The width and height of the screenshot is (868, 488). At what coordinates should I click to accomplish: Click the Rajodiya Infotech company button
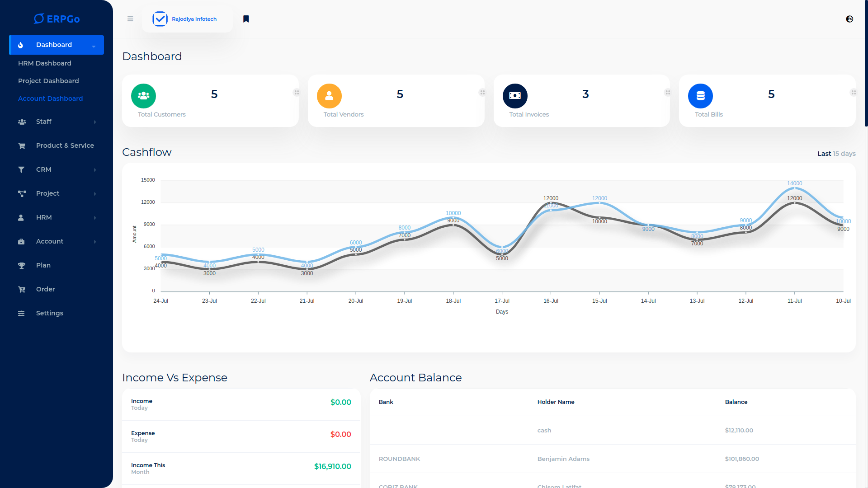[x=187, y=19]
